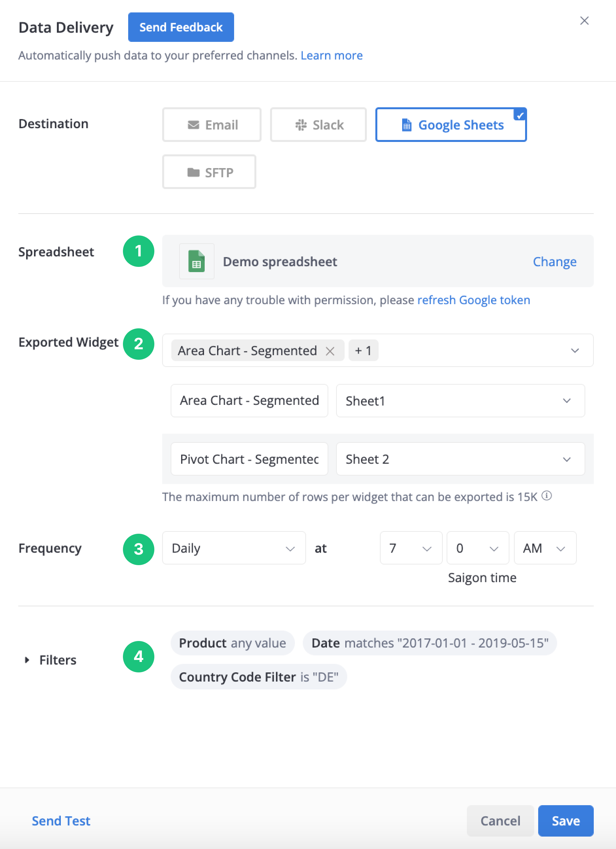Expand the Filters section
The height and width of the screenshot is (849, 616).
[27, 660]
